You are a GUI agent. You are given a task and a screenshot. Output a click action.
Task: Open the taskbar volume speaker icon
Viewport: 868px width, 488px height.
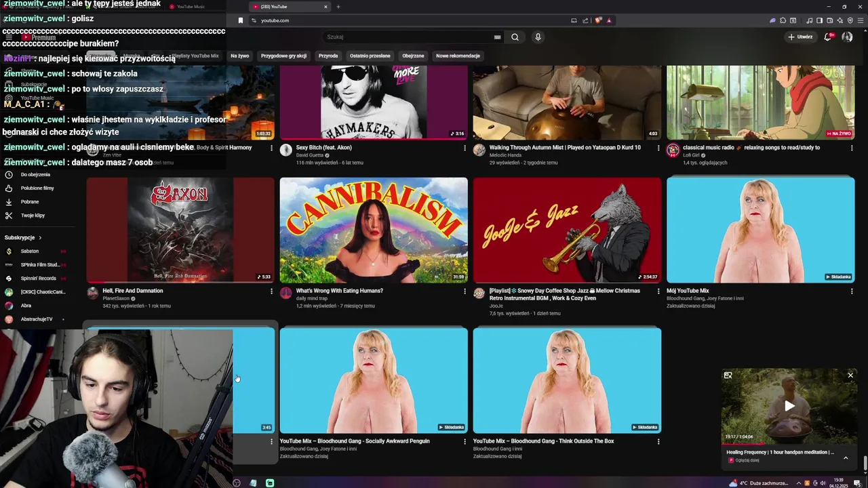(823, 483)
